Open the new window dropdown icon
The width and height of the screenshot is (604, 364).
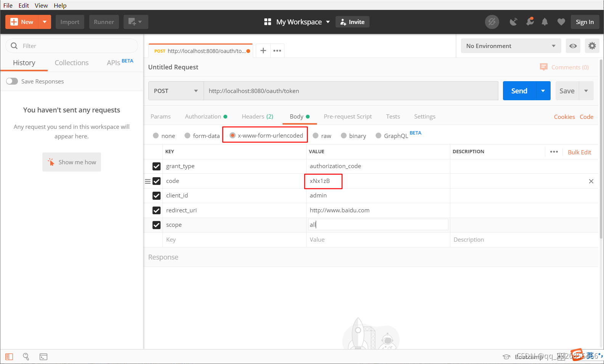(x=136, y=22)
